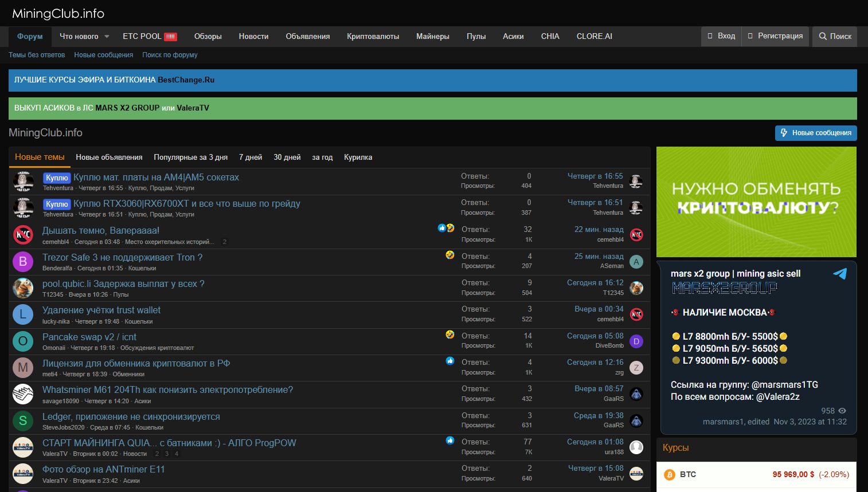Open thread 'Дышать темно, Валерааааа!'
This screenshot has width=868, height=492.
tap(101, 230)
